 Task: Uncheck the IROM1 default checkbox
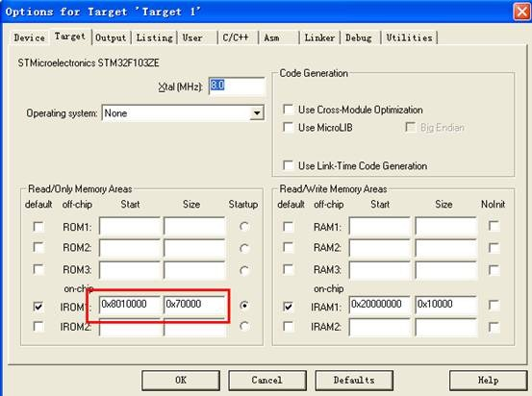[x=38, y=307]
